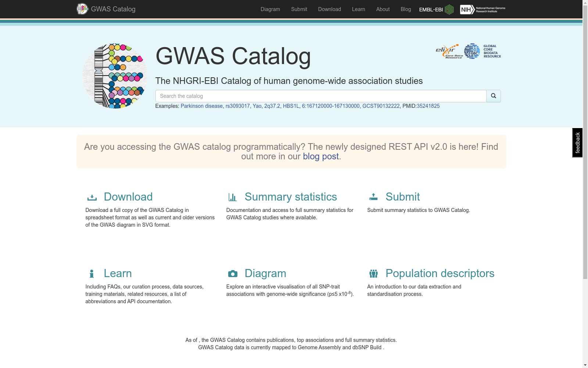Click the Summary statistics bar chart icon

(233, 197)
